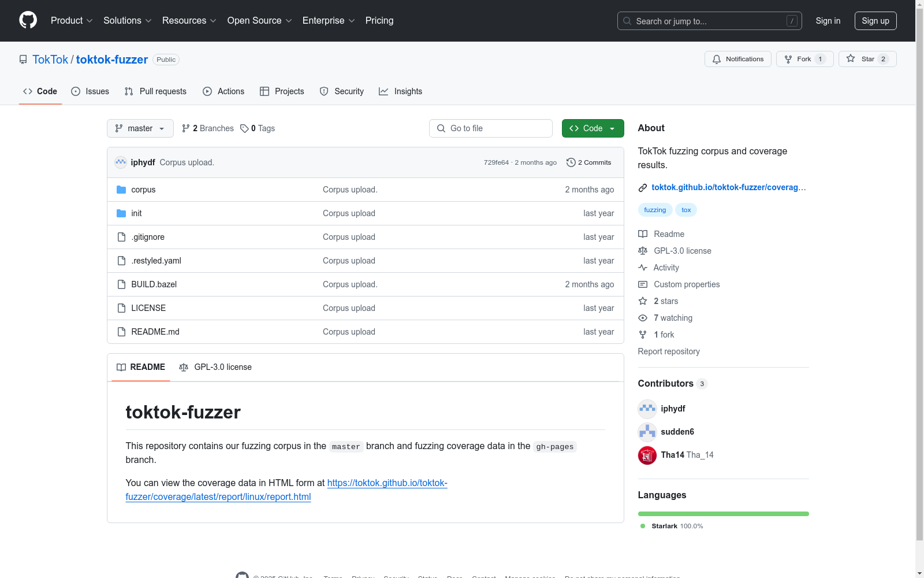Click the BUILD.bazel file icon
This screenshot has height=578, width=924.
(x=121, y=284)
